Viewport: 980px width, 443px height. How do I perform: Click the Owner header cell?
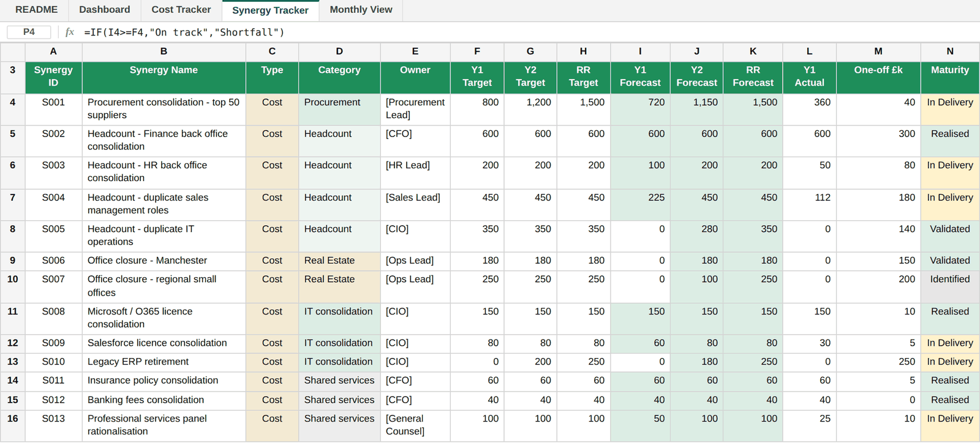click(x=415, y=77)
